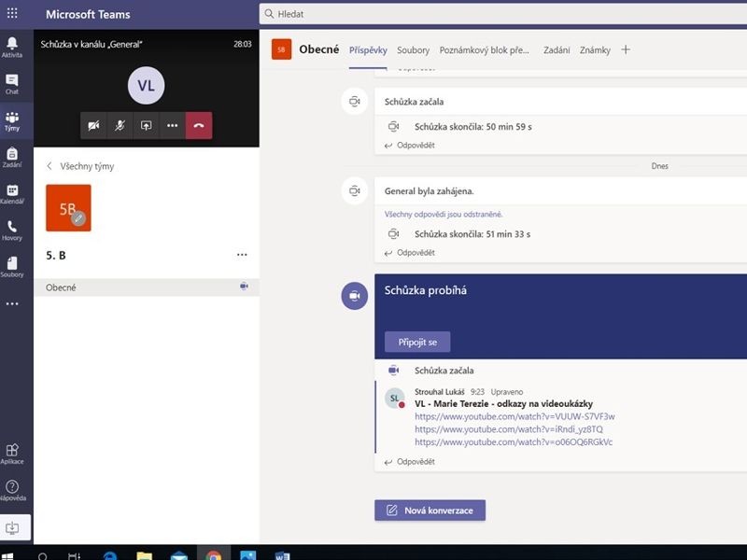
Task: Open Chat in the left rail
Action: (x=12, y=84)
